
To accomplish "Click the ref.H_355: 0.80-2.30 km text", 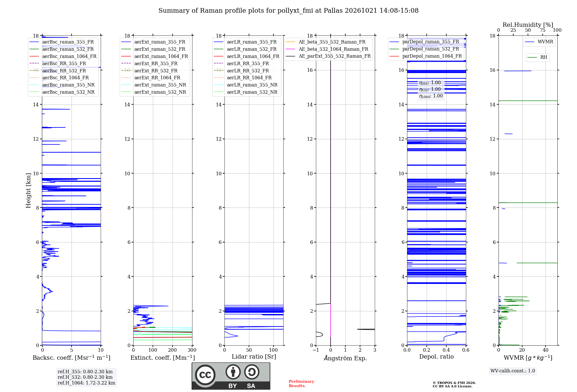I will tap(85, 372).
